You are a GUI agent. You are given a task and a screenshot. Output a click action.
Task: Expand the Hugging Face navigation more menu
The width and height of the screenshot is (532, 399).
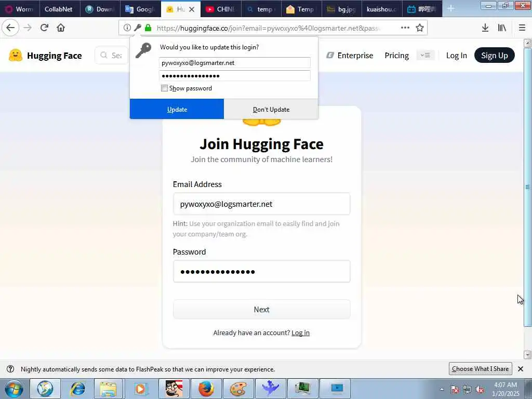point(425,55)
